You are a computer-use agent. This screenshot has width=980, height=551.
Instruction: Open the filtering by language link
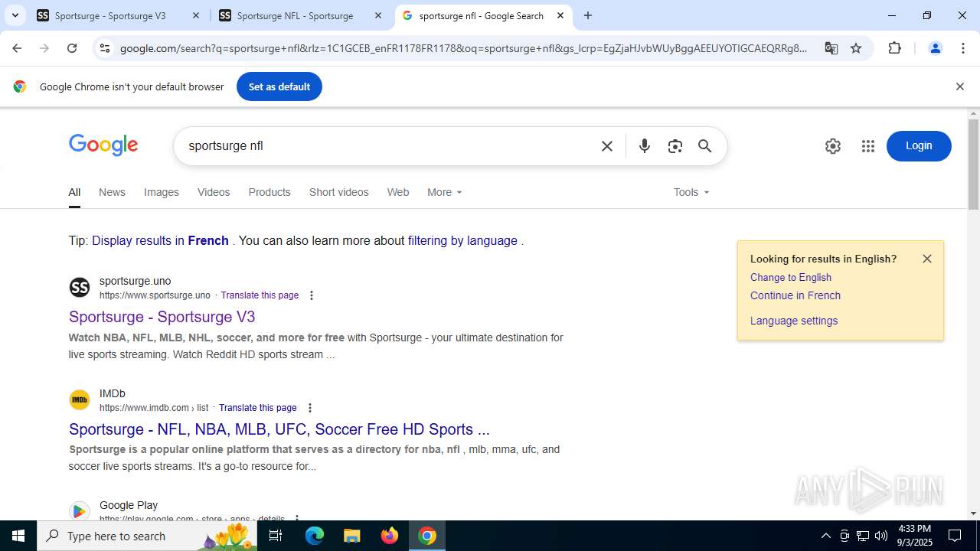(462, 240)
